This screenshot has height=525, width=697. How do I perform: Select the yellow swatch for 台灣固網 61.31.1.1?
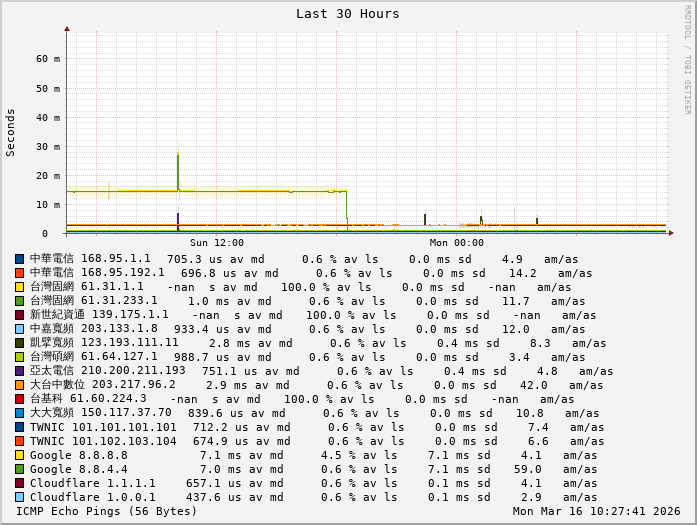tap(19, 287)
